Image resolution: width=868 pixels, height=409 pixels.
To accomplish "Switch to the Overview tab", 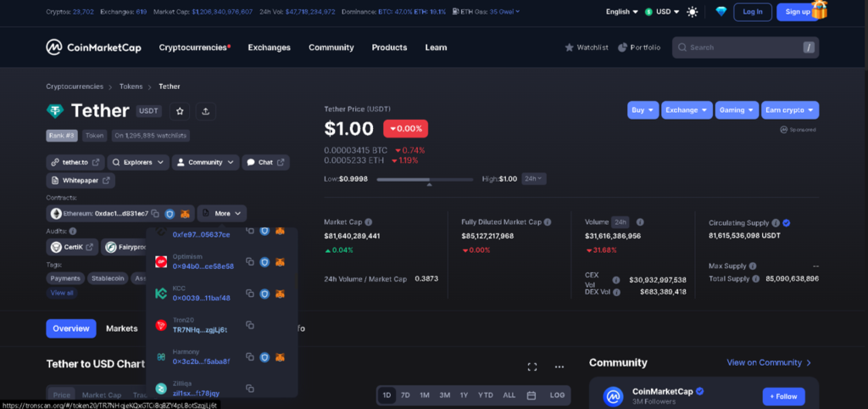I will pos(71,328).
